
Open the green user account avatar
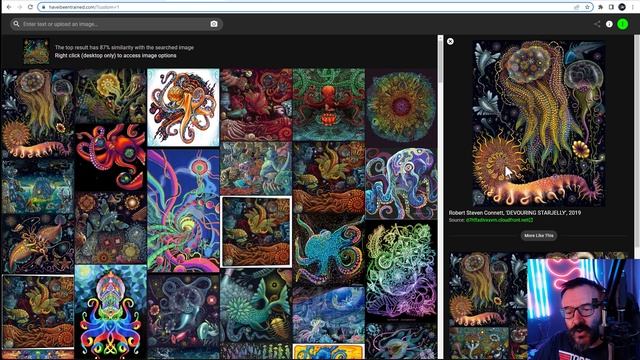[623, 24]
